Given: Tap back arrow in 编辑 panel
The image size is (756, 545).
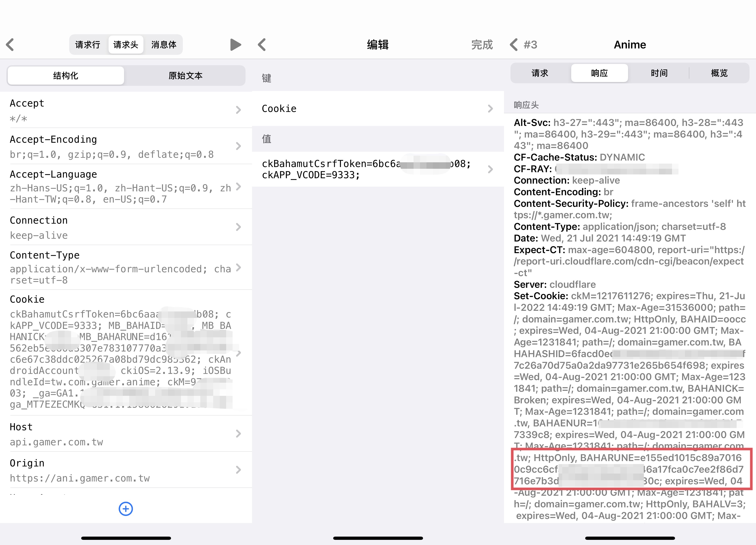Looking at the screenshot, I should pos(262,45).
